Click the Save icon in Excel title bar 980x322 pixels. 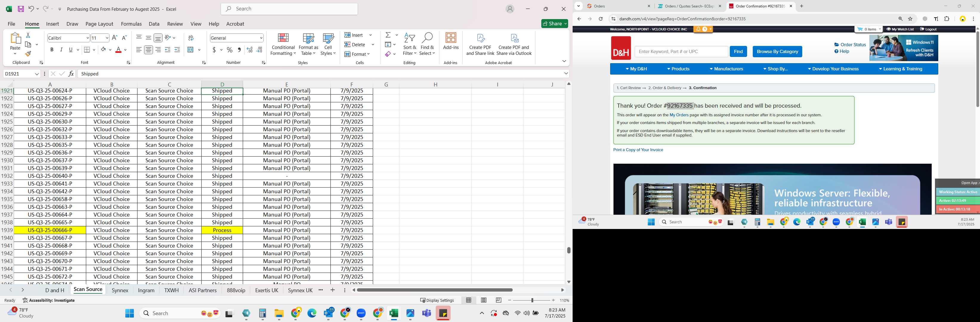(x=21, y=9)
